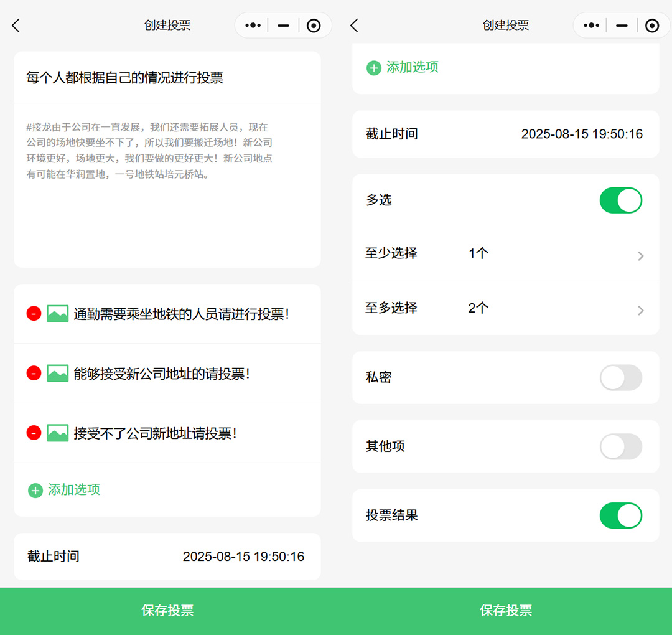Click 创建投票 title on left screen

167,26
